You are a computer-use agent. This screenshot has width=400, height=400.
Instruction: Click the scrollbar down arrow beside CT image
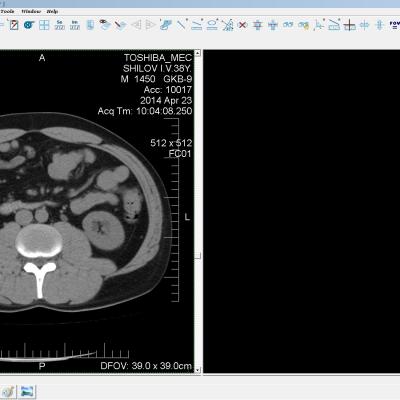tap(198, 370)
